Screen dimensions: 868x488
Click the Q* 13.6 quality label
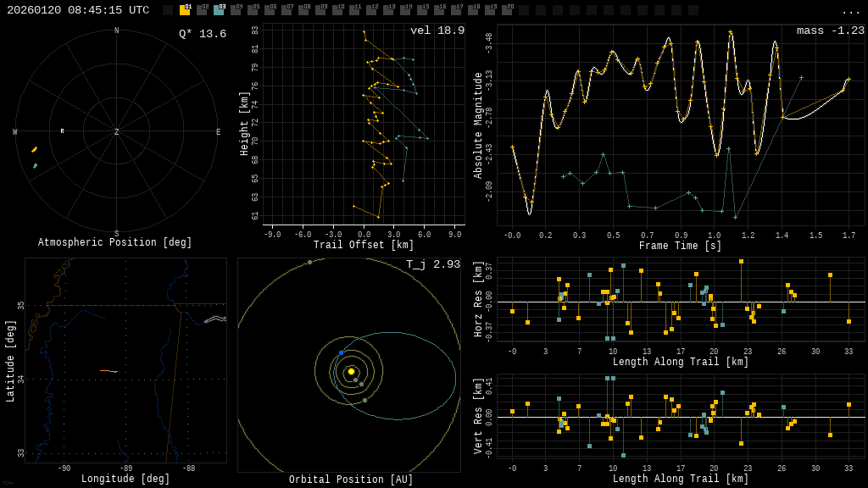coord(203,34)
